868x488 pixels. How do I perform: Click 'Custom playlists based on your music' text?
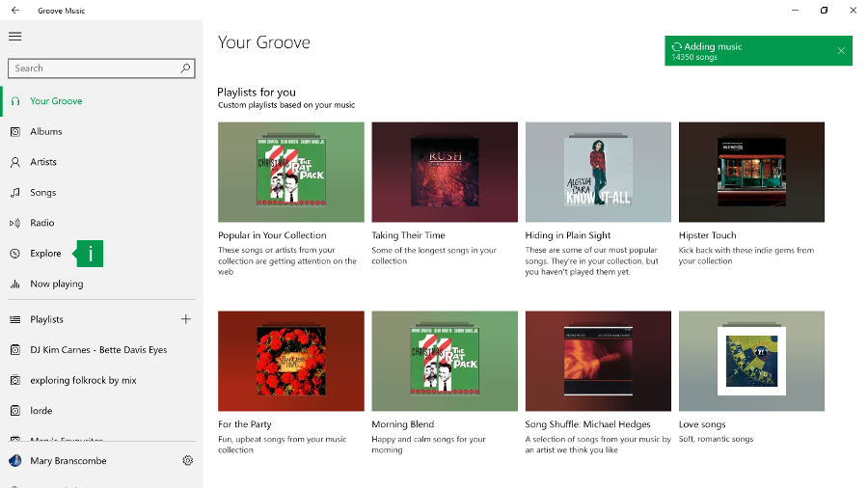click(x=286, y=105)
